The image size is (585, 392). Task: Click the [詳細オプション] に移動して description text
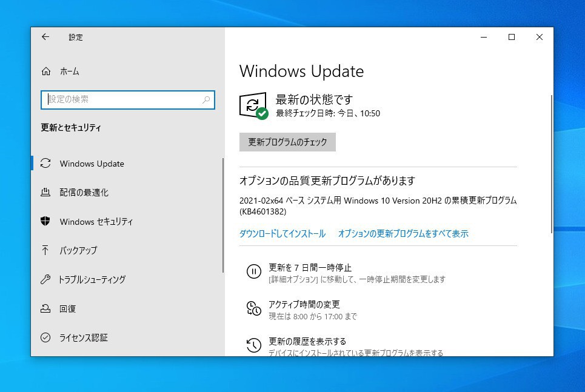click(x=357, y=279)
